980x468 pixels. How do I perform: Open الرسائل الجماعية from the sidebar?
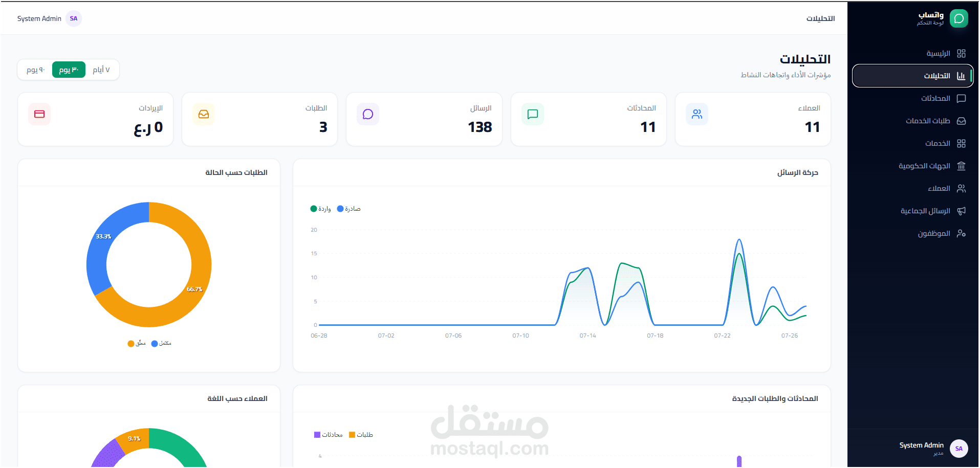pos(913,211)
